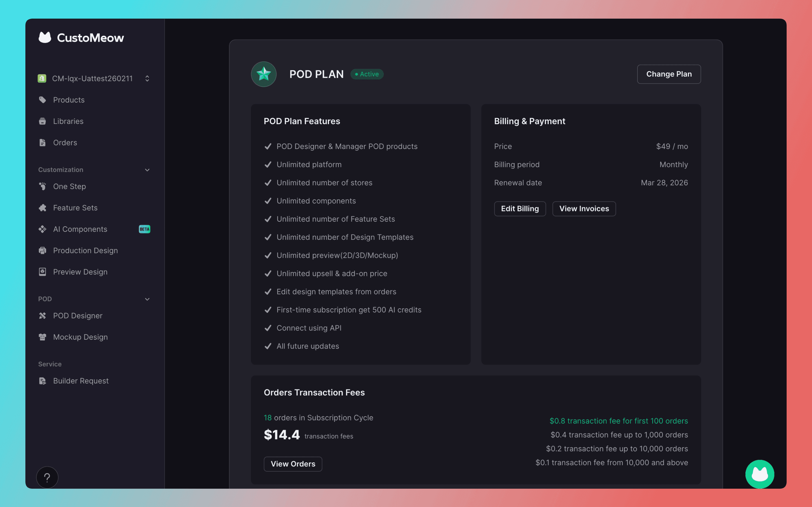Collapse the Customization section
The height and width of the screenshot is (507, 812).
coord(147,170)
